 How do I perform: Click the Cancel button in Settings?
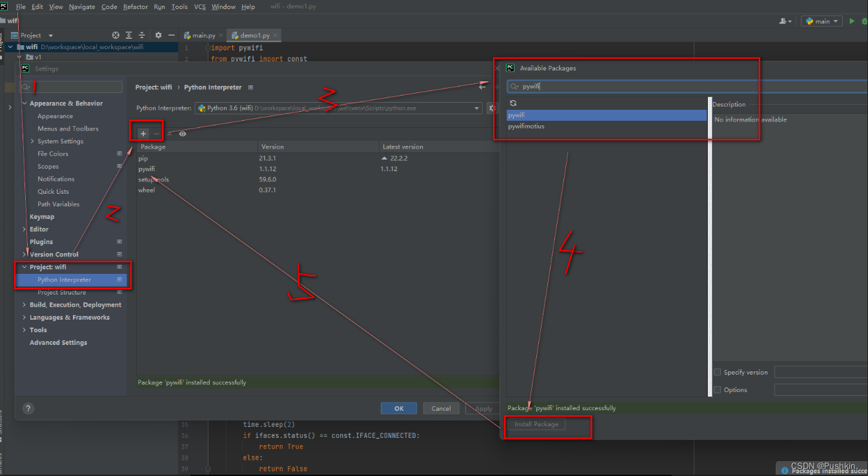[441, 408]
